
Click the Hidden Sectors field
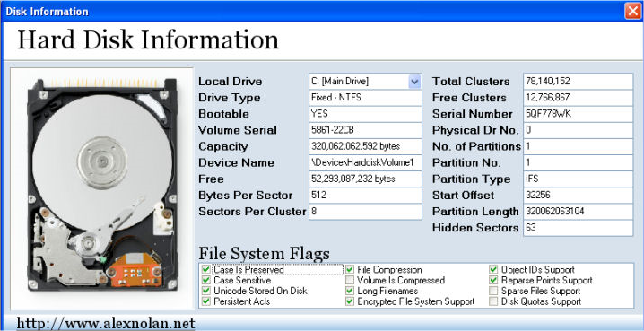(x=578, y=228)
